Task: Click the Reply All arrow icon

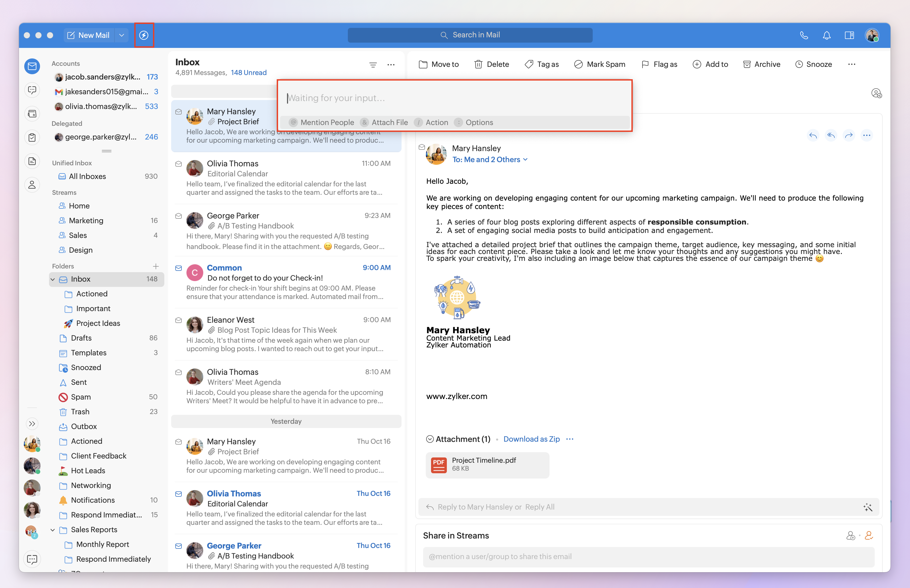Action: coord(830,135)
